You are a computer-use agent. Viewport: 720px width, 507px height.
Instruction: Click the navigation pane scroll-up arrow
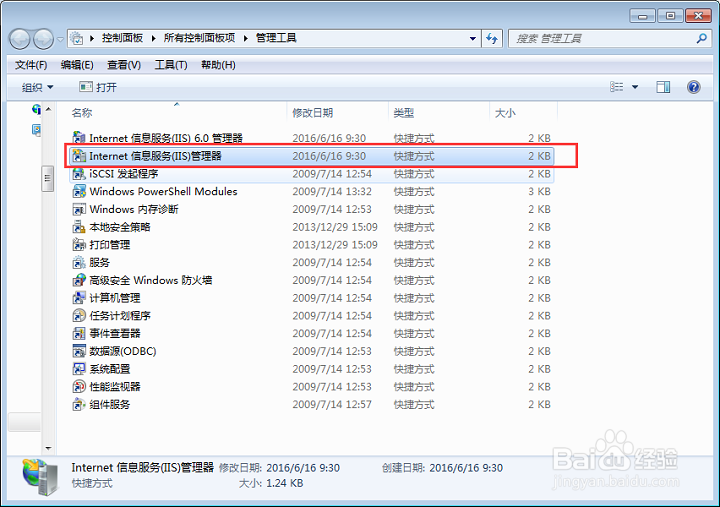click(48, 109)
